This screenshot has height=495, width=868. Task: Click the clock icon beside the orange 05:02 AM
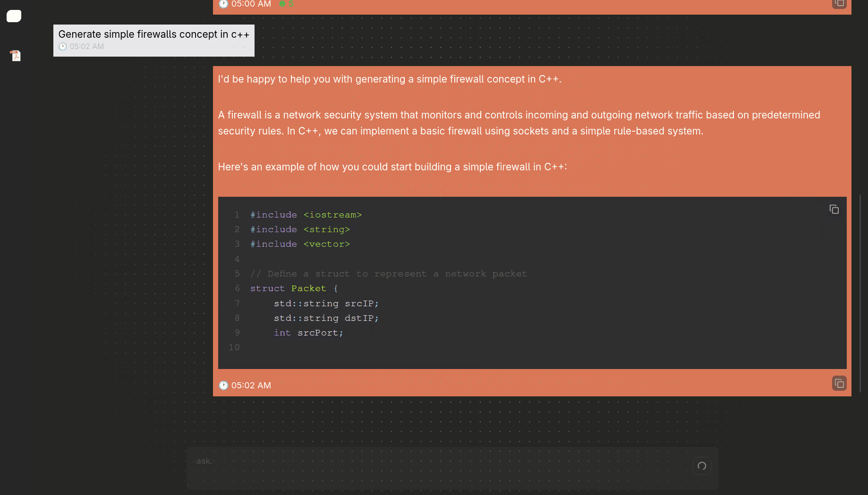point(223,386)
